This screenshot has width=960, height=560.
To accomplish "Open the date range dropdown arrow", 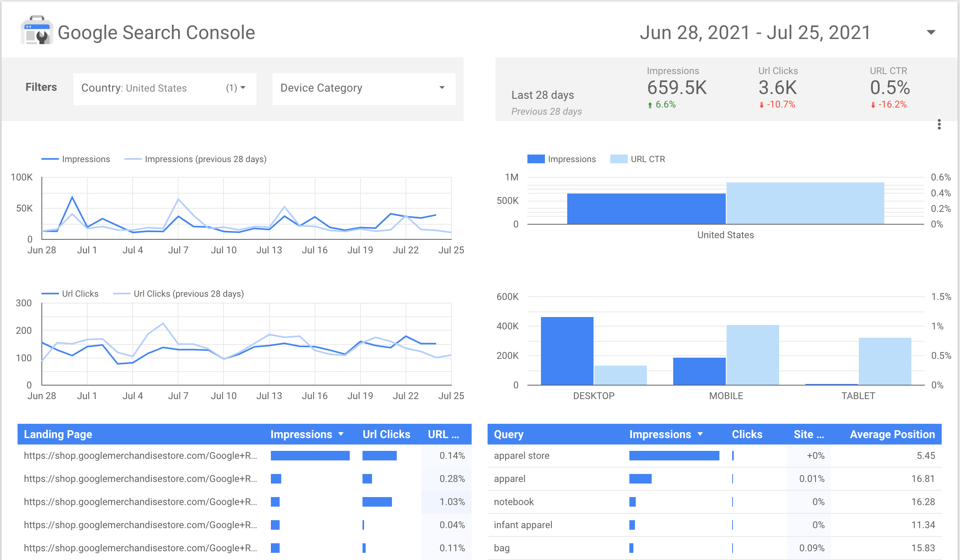I will tap(931, 32).
